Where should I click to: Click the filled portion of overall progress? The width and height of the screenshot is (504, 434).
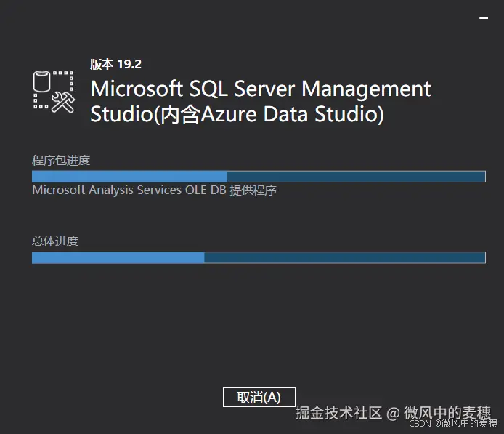118,257
